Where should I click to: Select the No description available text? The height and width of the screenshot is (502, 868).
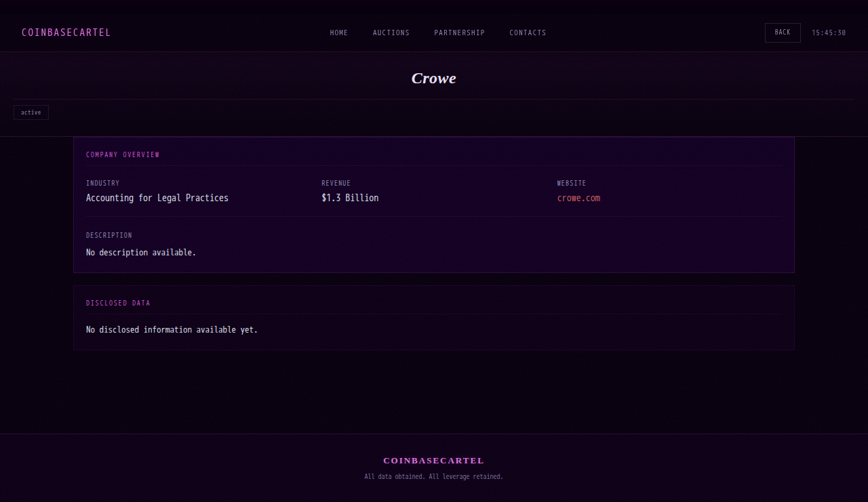click(141, 253)
